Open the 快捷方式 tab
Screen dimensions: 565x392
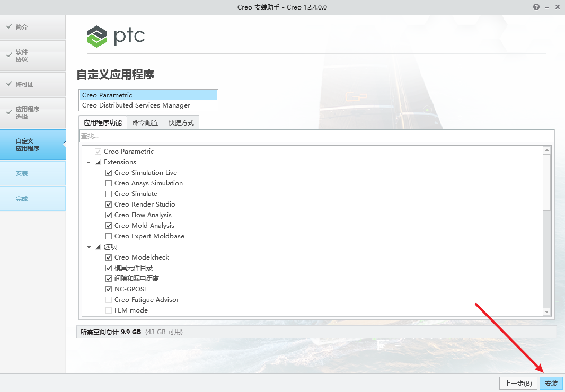tap(181, 123)
